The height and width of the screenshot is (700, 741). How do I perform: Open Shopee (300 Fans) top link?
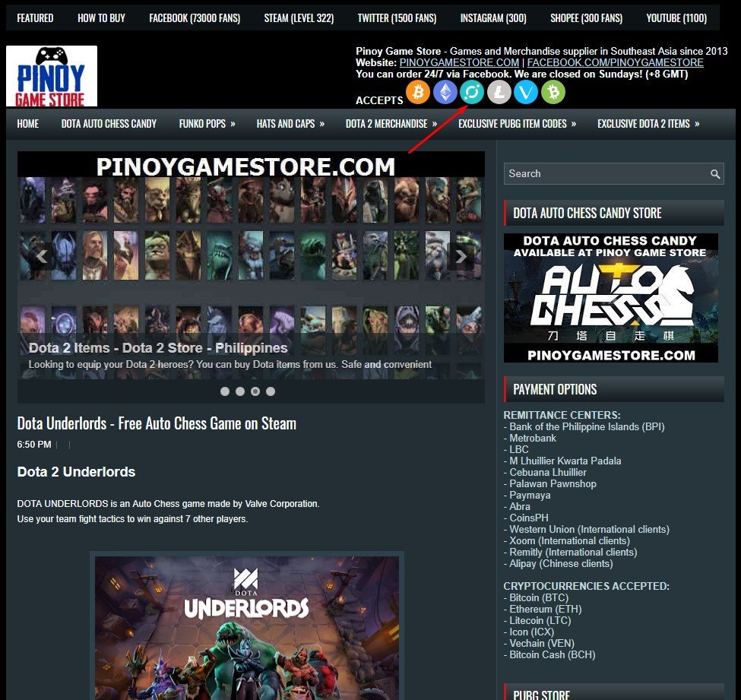(x=587, y=18)
